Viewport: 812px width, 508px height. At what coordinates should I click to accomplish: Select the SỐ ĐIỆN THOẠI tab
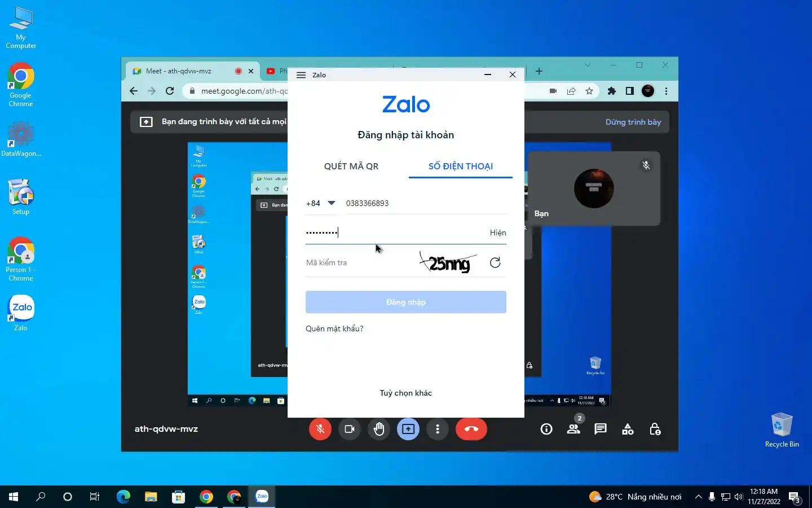[460, 166]
